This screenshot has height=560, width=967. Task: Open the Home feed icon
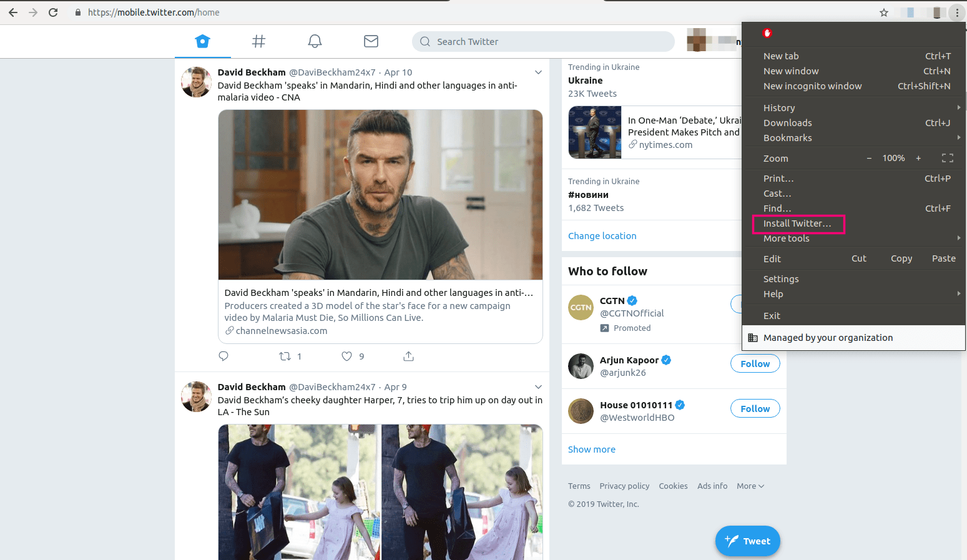tap(202, 41)
